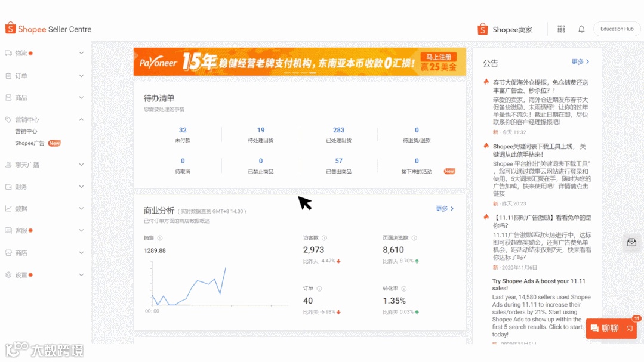The height and width of the screenshot is (362, 644).
Task: Open the apps grid icon in header
Action: [561, 29]
